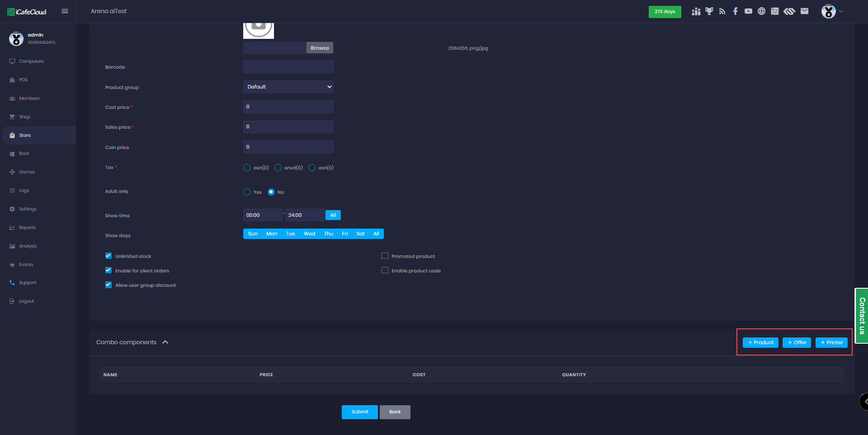Viewport: 868px width, 435px height.
Task: Toggle the Wed show day button
Action: coord(309,234)
